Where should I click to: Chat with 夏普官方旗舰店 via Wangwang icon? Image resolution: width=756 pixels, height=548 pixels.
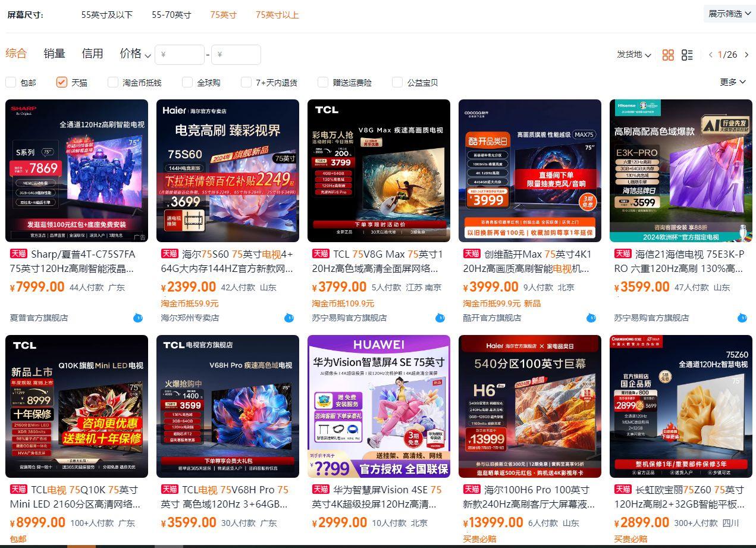138,318
